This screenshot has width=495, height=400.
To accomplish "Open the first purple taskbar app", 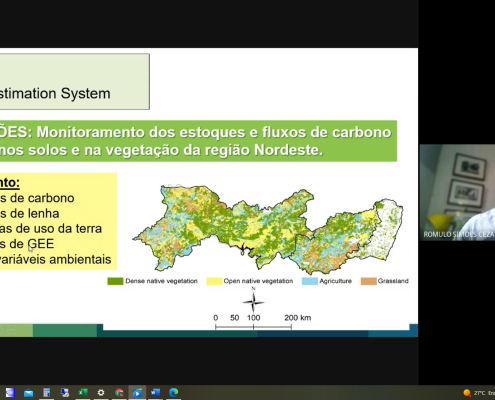I will pyautogui.click(x=10, y=393).
